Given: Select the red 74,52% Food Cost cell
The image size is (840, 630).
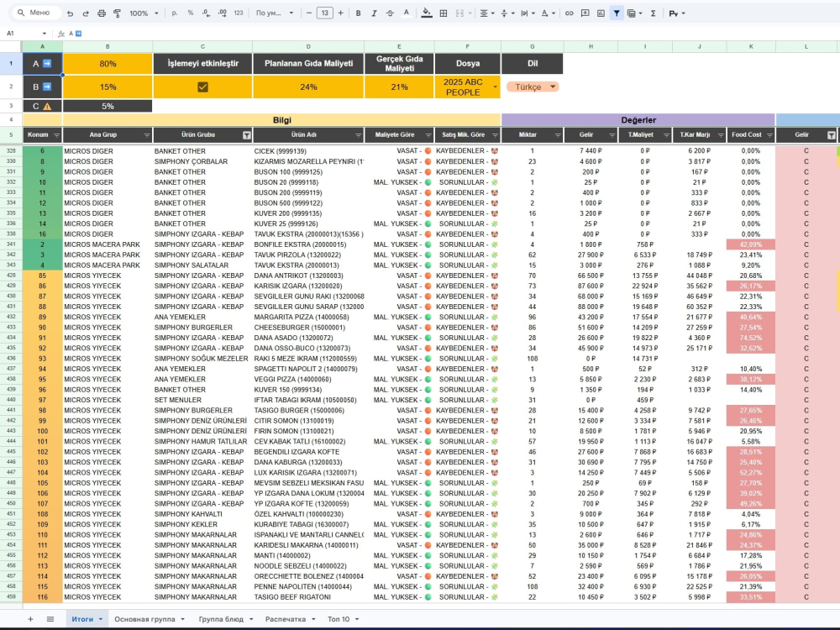Looking at the screenshot, I should pos(750,338).
